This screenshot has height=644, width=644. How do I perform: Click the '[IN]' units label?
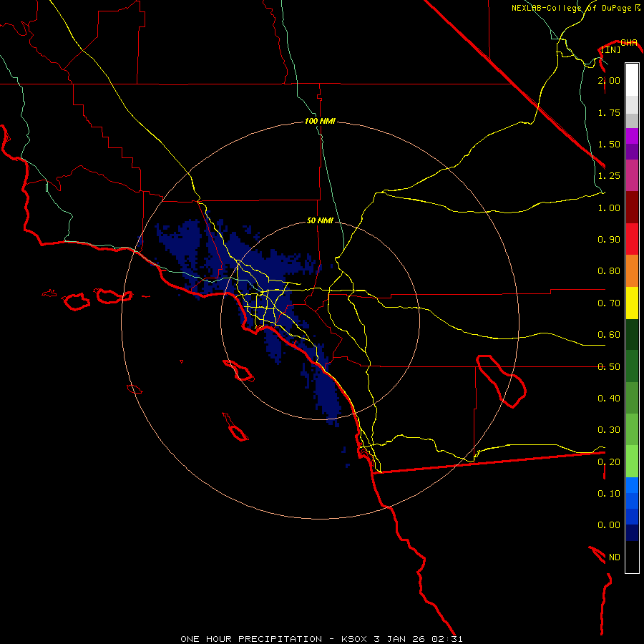click(x=611, y=49)
